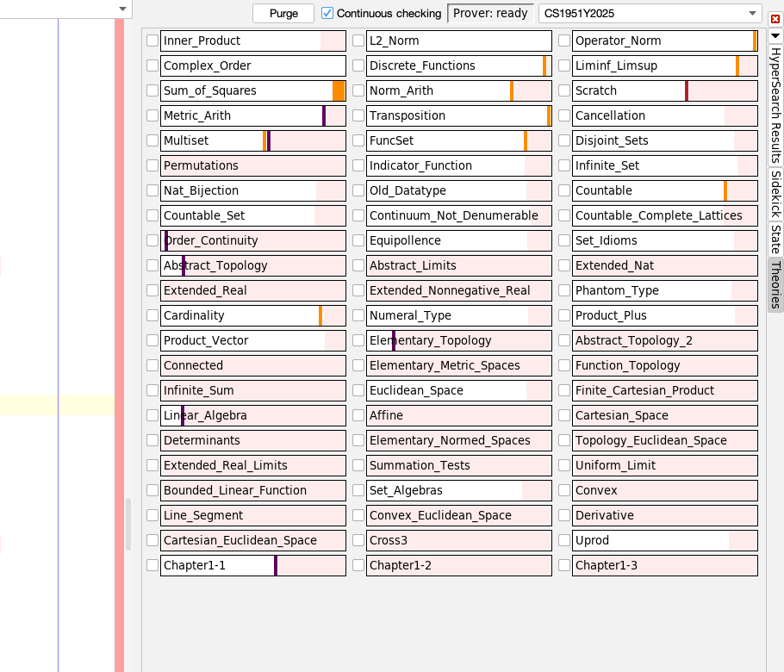Expand the dropdown at top-left of editor

click(x=122, y=9)
